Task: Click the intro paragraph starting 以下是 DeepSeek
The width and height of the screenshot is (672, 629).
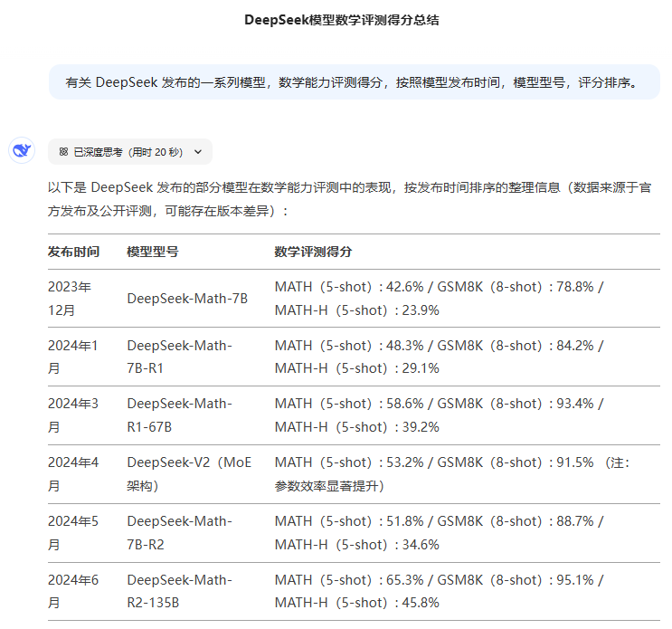Action: pos(350,199)
